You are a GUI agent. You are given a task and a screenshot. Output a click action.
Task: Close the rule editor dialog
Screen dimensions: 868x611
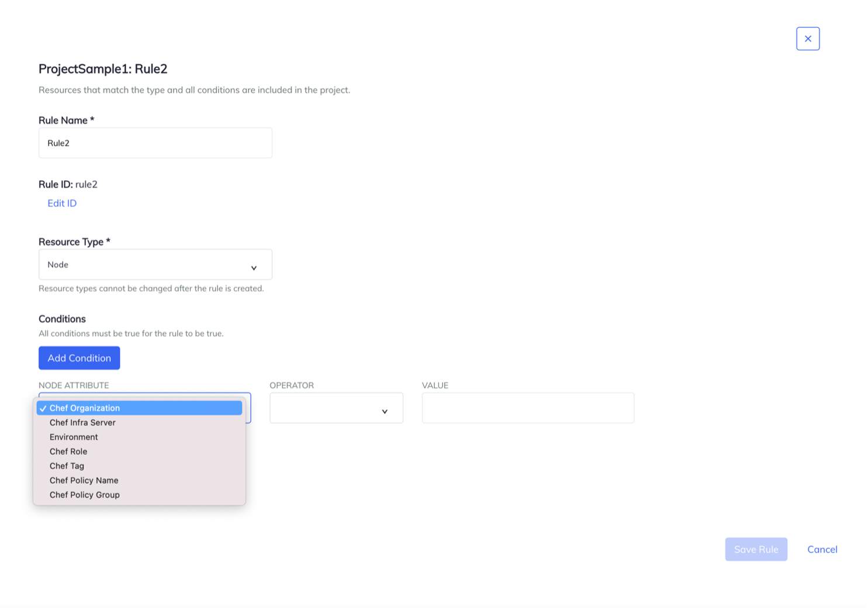[x=808, y=39]
